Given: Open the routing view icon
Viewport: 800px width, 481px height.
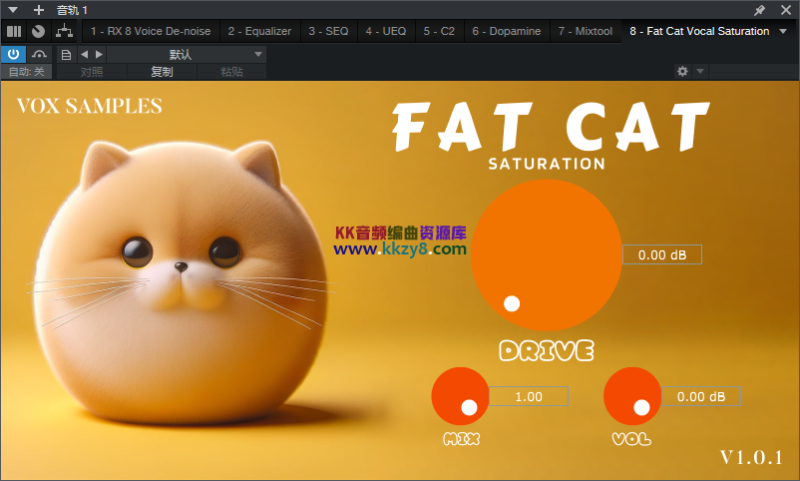Looking at the screenshot, I should (x=64, y=31).
